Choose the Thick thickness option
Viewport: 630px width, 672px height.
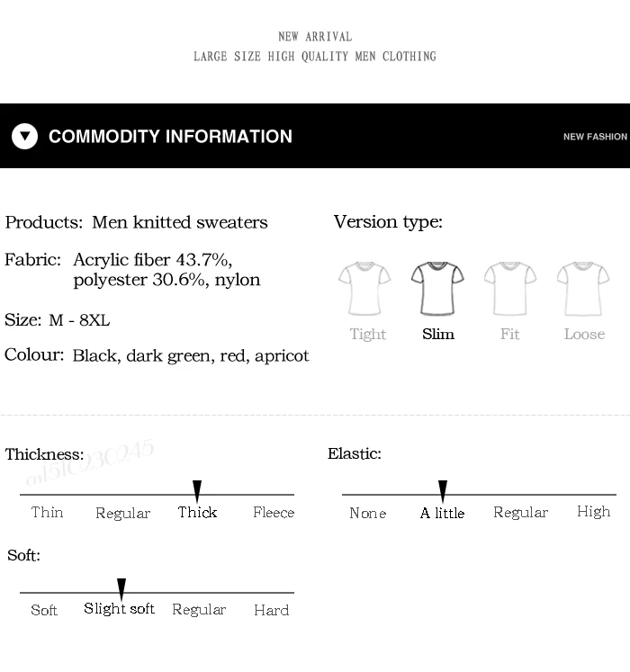[197, 512]
